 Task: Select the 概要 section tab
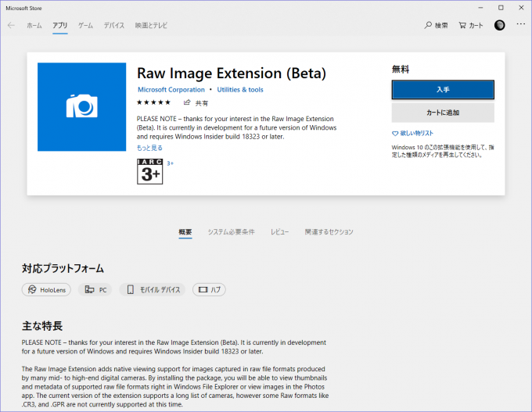(x=185, y=232)
